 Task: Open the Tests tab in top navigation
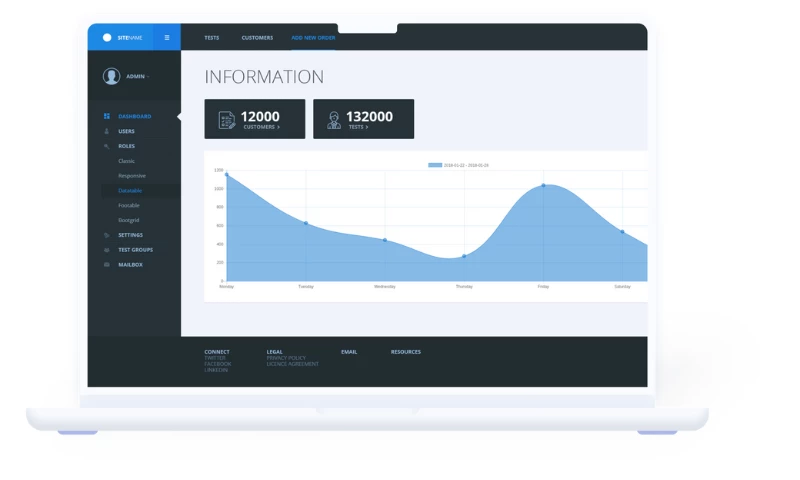(212, 38)
